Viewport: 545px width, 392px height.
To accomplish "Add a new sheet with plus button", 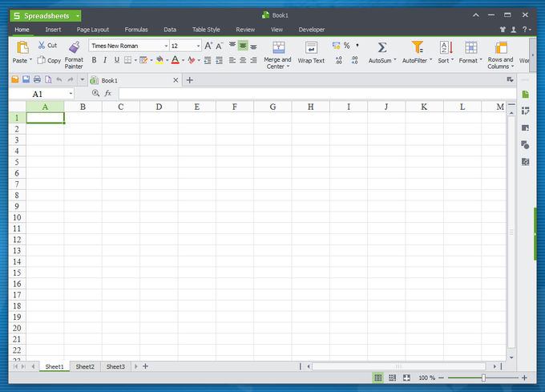I will coord(146,366).
